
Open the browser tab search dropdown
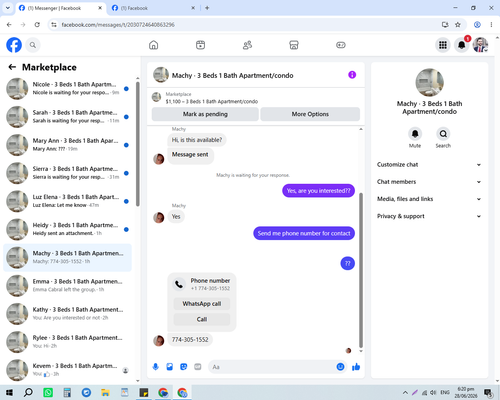click(8, 8)
